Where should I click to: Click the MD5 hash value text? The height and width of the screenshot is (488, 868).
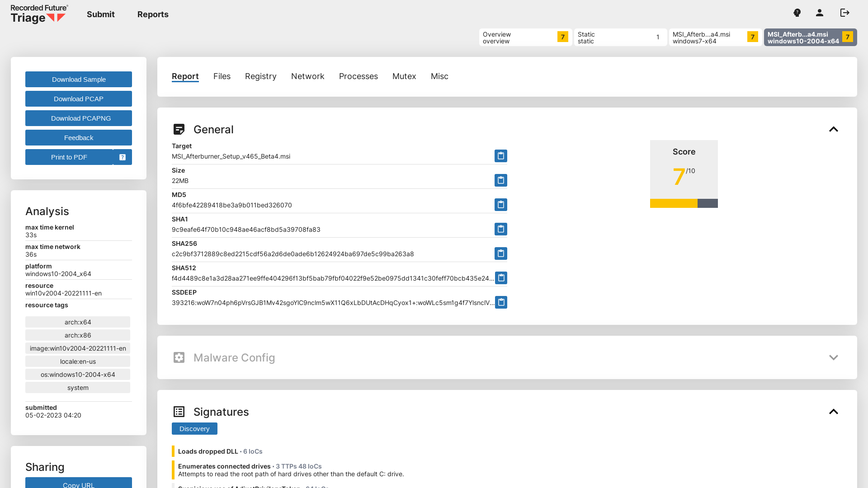(232, 205)
